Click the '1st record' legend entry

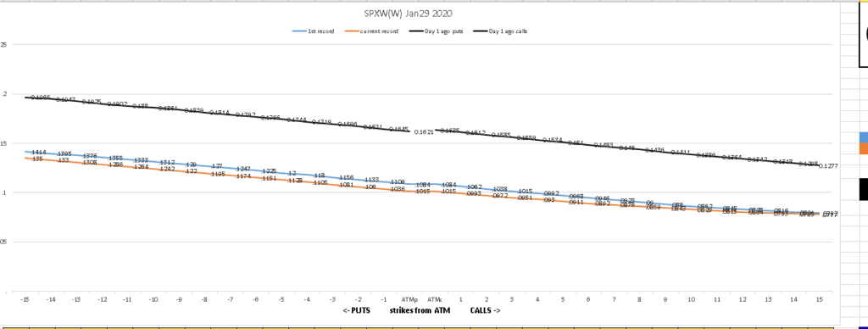pyautogui.click(x=314, y=31)
